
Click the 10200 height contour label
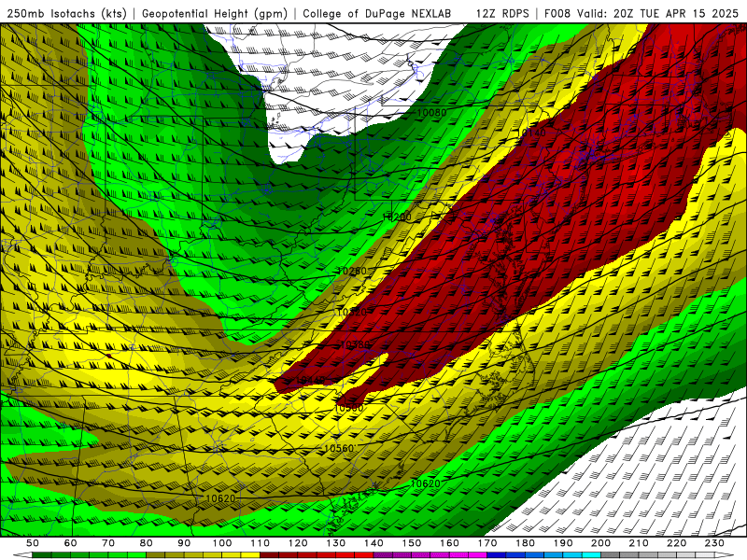396,217
